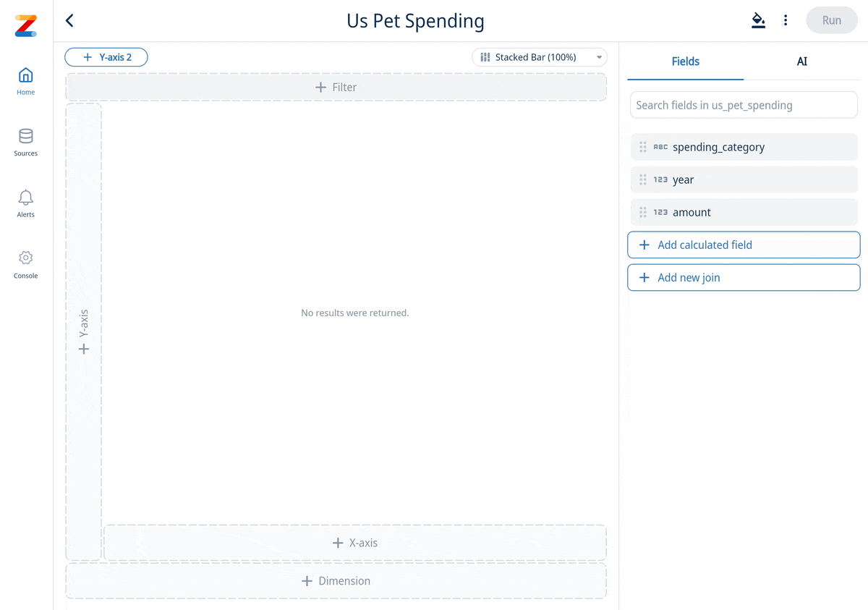Viewport: 868px width, 610px height.
Task: Click Add calculated field
Action: tap(744, 245)
